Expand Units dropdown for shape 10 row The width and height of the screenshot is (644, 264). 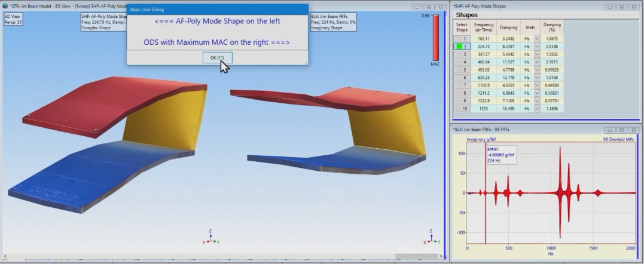click(x=536, y=108)
